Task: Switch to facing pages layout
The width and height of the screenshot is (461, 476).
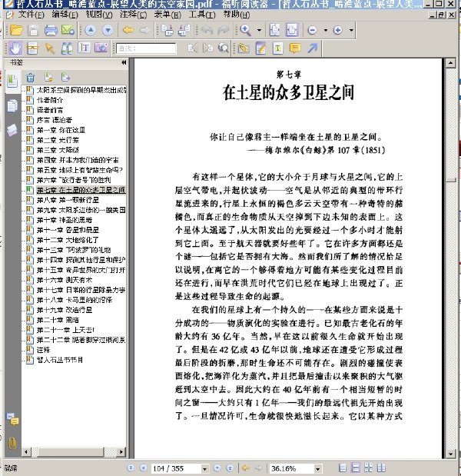Action: pos(381,468)
